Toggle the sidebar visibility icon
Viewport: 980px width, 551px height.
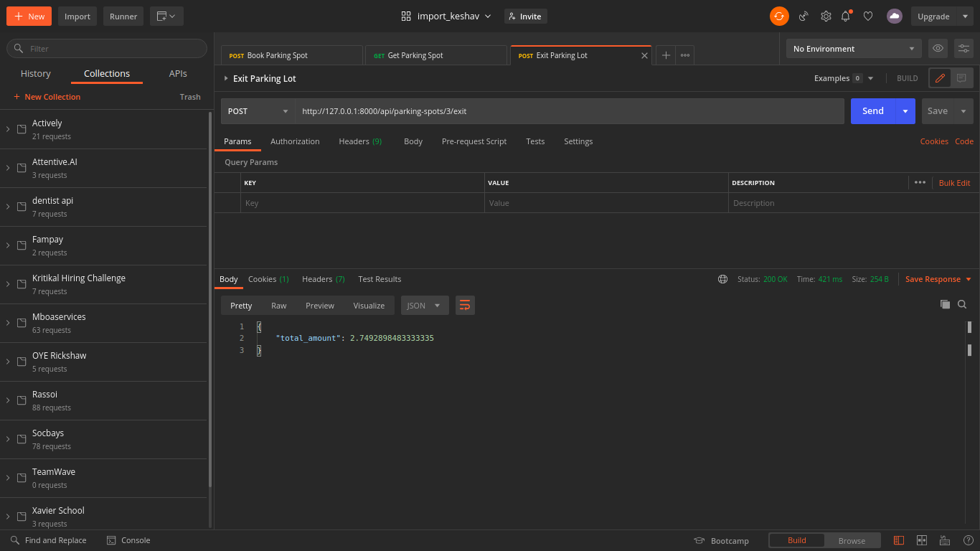tap(899, 540)
